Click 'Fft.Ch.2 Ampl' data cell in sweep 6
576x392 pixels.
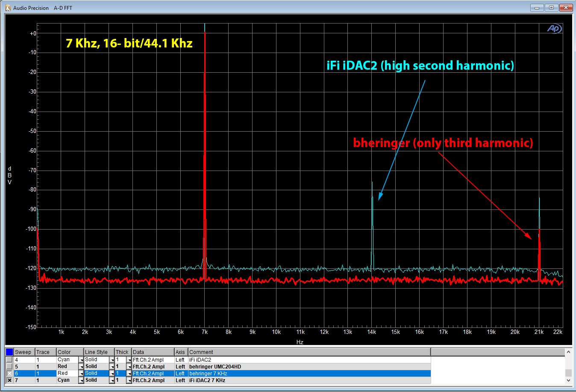[x=153, y=374]
